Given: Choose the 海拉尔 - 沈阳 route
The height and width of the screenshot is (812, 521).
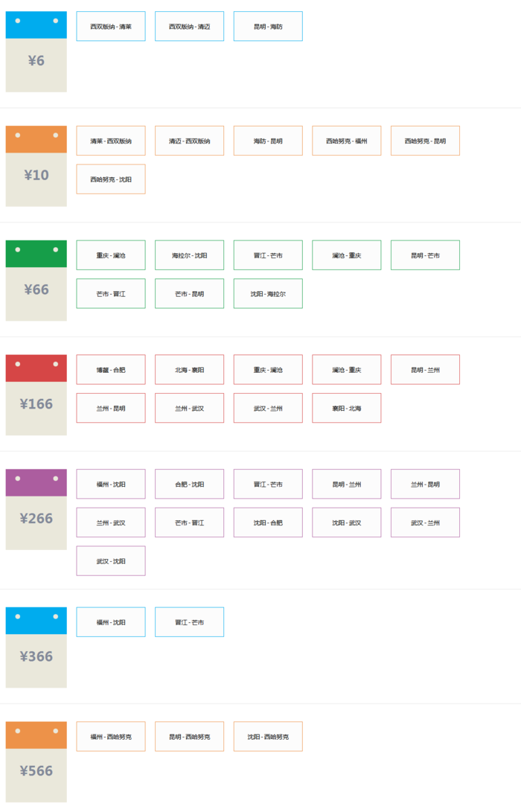Looking at the screenshot, I should [x=189, y=255].
